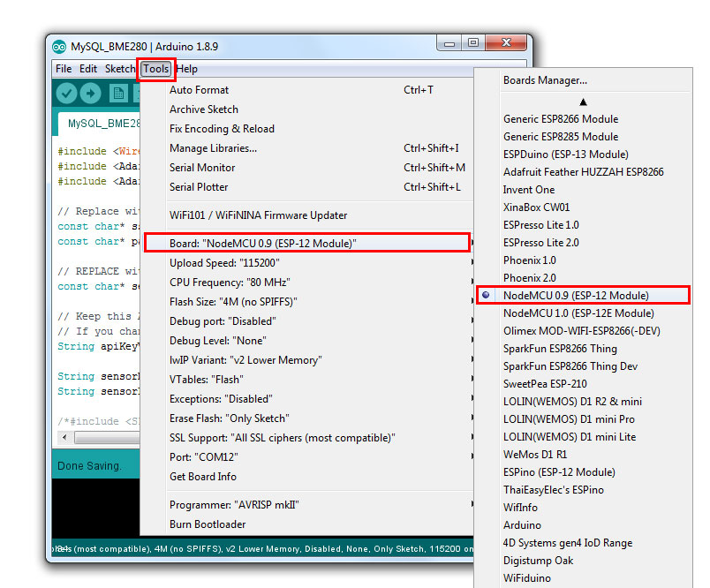Select LOLIN(WEMOS) D1 mini Pro board
The width and height of the screenshot is (710, 588).
point(583,419)
